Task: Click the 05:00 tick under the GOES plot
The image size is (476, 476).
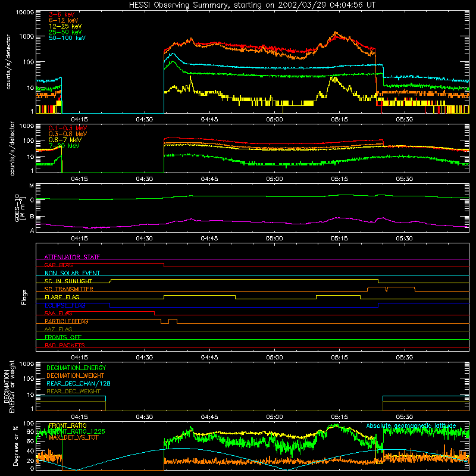Action: [274, 239]
